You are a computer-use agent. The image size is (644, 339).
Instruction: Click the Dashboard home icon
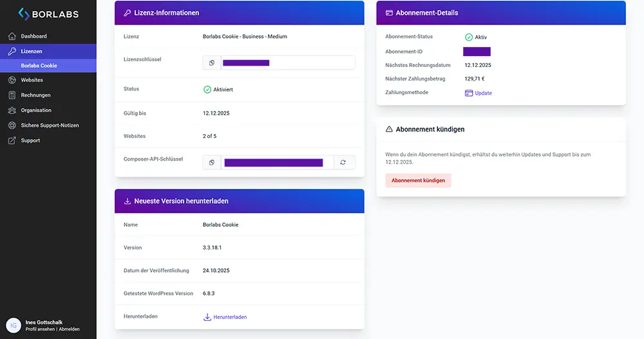[12, 36]
